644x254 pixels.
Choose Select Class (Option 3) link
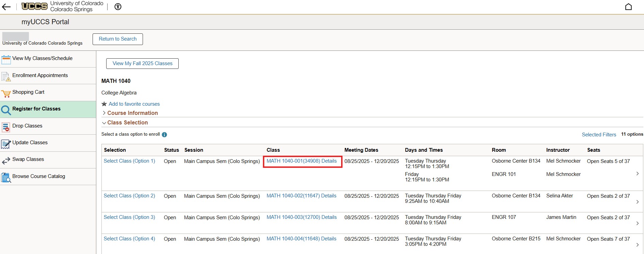tap(129, 217)
